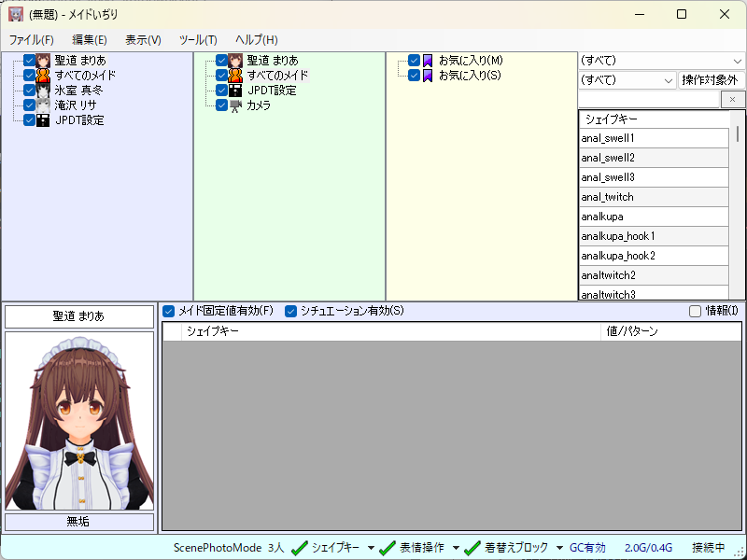Click the お気に入り(S) bookmark icon
The image size is (747, 560).
point(428,76)
